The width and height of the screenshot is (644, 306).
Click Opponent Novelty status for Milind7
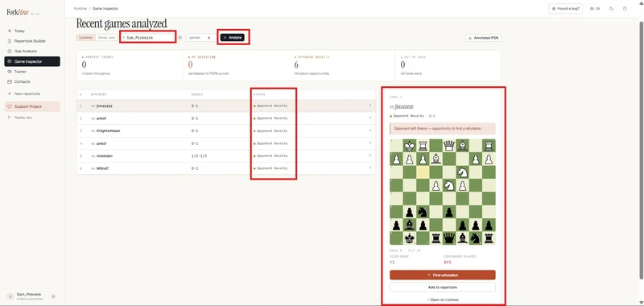[270, 168]
